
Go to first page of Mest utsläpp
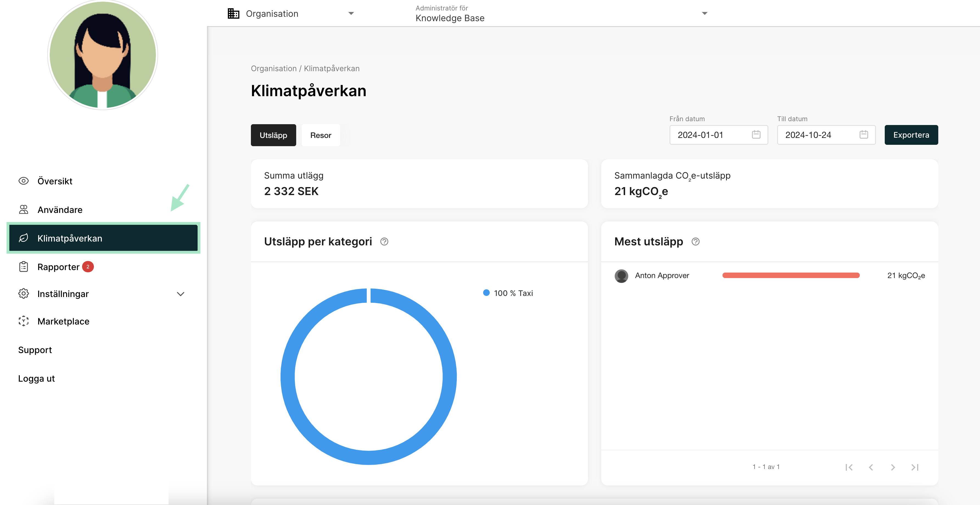click(x=849, y=467)
